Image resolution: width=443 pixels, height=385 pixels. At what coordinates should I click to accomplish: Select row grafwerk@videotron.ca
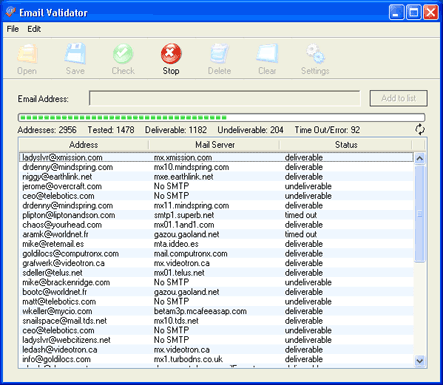[216, 263]
